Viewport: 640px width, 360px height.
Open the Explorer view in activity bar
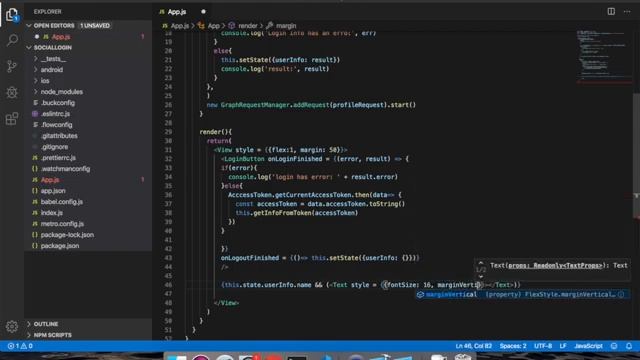(x=12, y=15)
